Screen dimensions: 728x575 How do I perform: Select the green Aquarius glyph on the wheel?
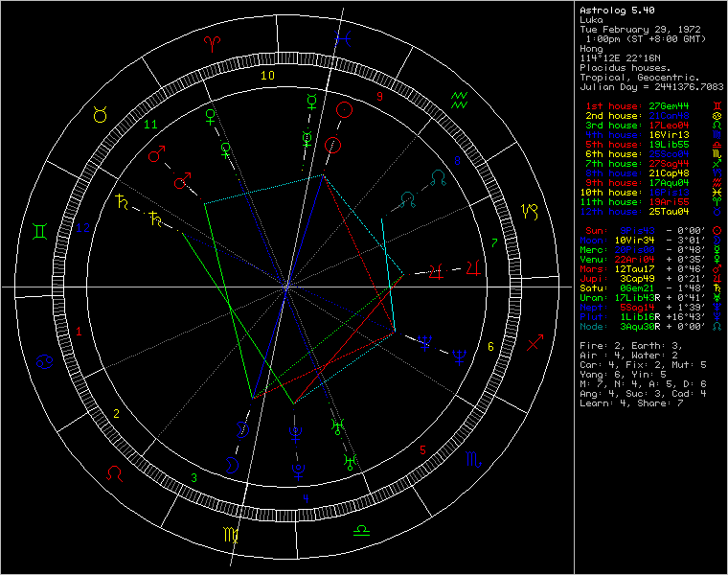click(x=459, y=101)
